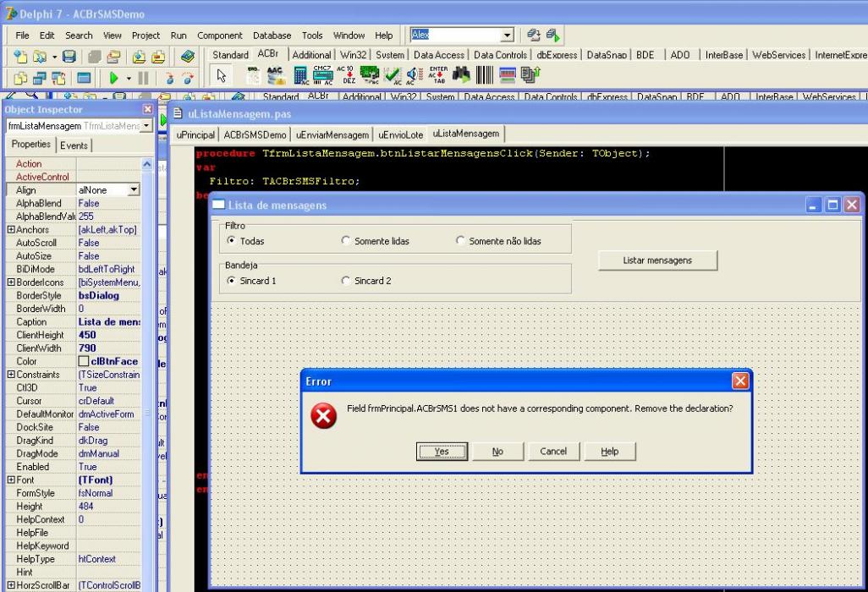
Task: Click the green Run arrow icon
Action: [x=113, y=78]
